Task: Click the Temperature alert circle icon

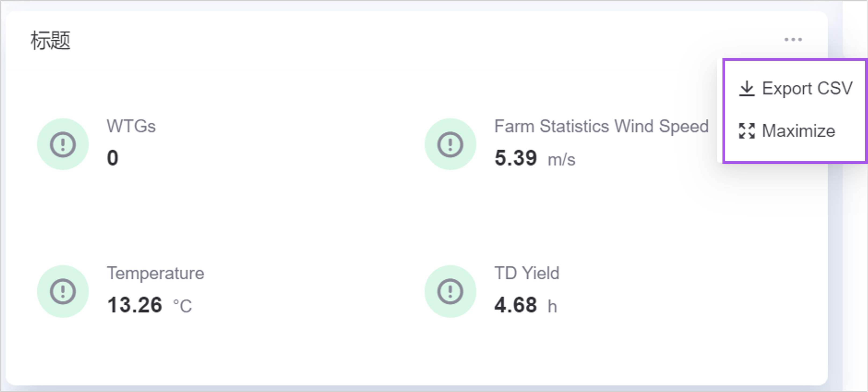Action: [63, 291]
